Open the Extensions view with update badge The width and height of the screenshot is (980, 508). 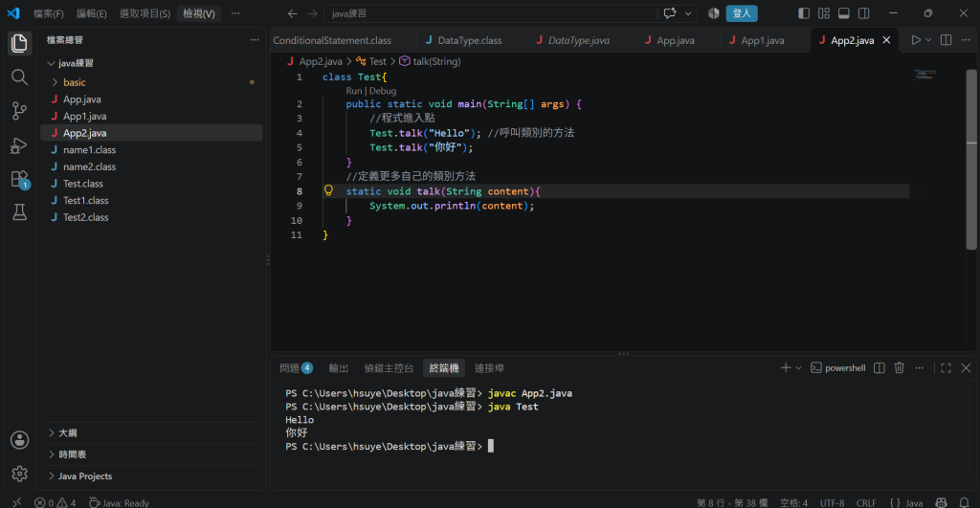point(19,179)
